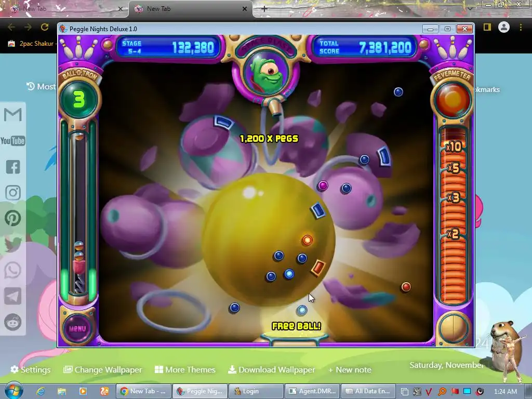Screen dimensions: 532x399
Task: Open Windows Explorer folder on taskbar
Action: pos(62,391)
